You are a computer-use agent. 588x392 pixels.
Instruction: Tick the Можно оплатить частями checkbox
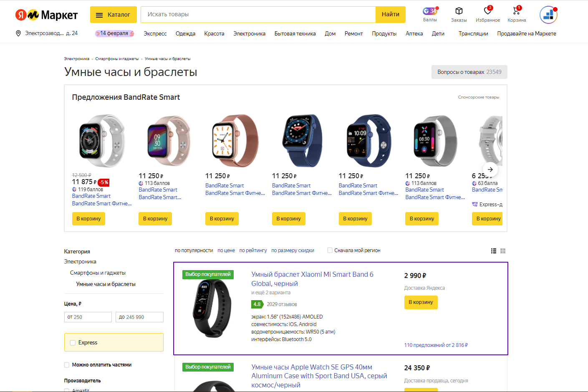[67, 365]
